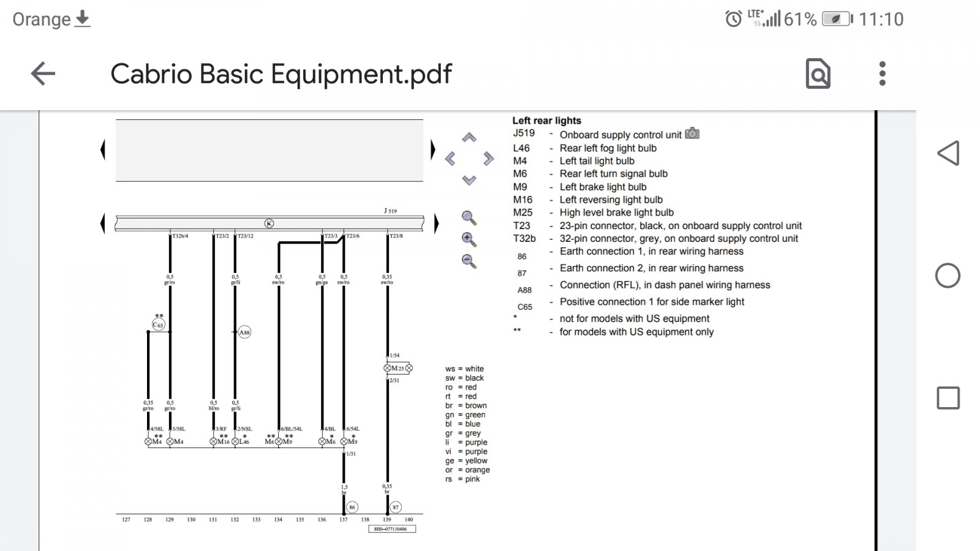Click 'High level brake light bulb' entry
The image size is (980, 551).
616,212
